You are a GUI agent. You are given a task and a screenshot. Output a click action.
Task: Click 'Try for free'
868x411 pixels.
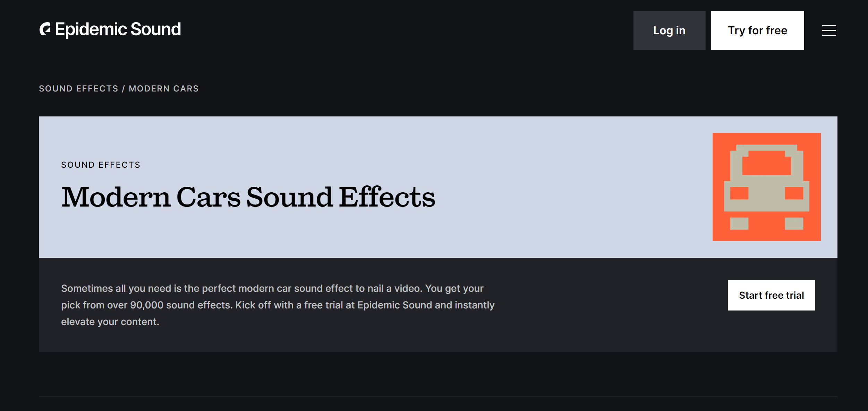[758, 30]
